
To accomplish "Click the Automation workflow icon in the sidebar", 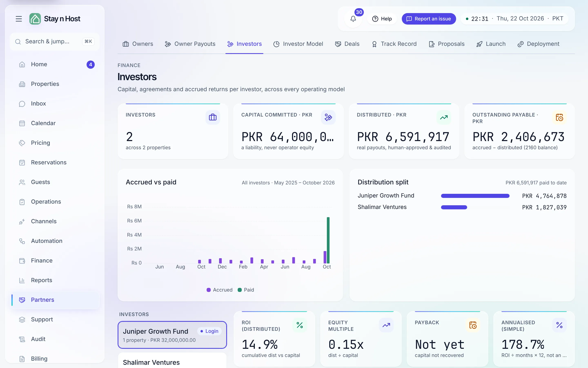I will click(x=22, y=241).
